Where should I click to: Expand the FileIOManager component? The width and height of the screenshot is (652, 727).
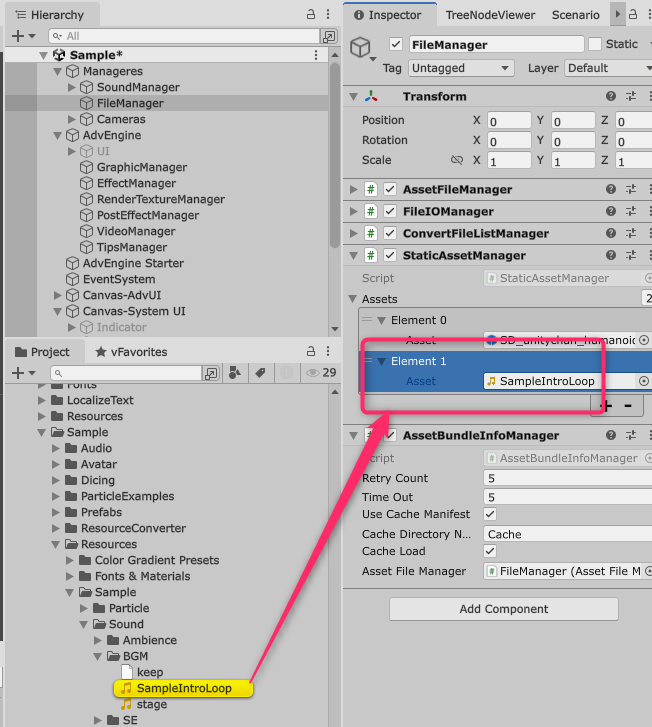(x=353, y=212)
